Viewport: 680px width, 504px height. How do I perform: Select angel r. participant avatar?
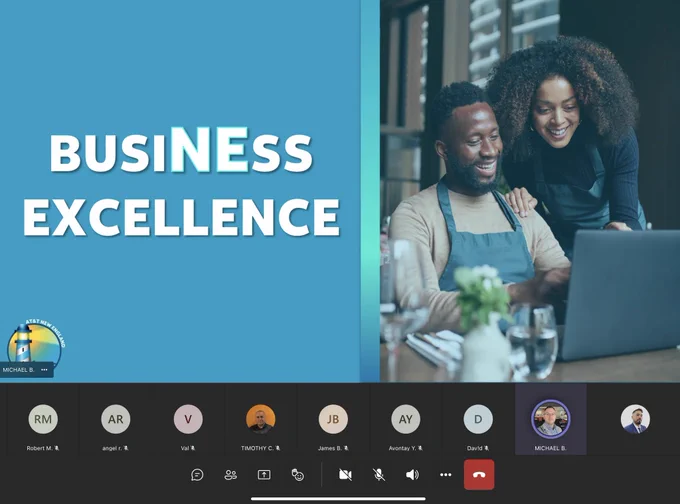115,419
